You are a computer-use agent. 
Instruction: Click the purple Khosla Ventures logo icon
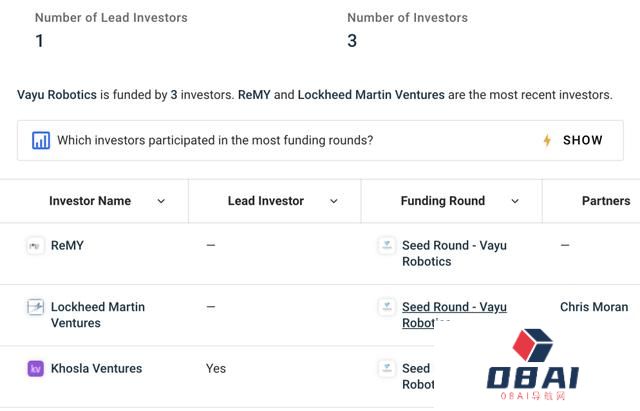point(35,369)
